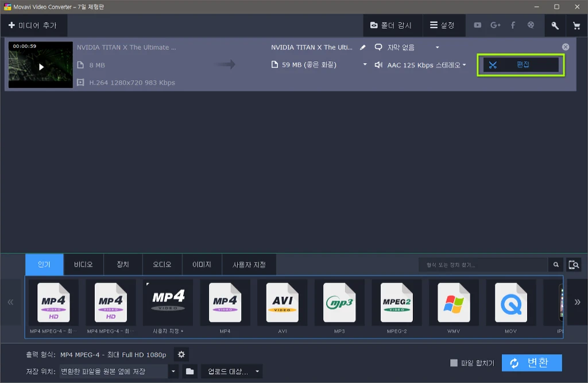Viewport: 588px width, 383px height.
Task: Expand the AAC 125 Kbps audio dropdown
Action: [x=464, y=65]
